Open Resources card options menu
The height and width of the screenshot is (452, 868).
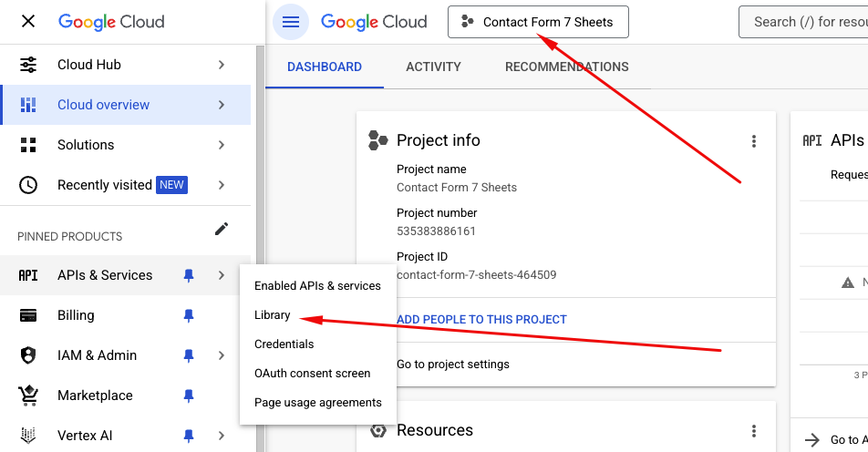coord(753,431)
